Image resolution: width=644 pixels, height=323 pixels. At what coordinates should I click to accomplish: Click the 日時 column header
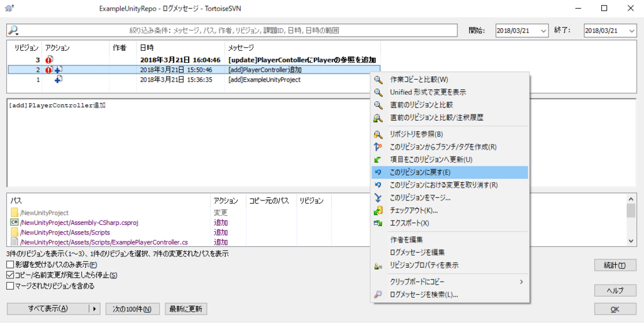tap(180, 48)
